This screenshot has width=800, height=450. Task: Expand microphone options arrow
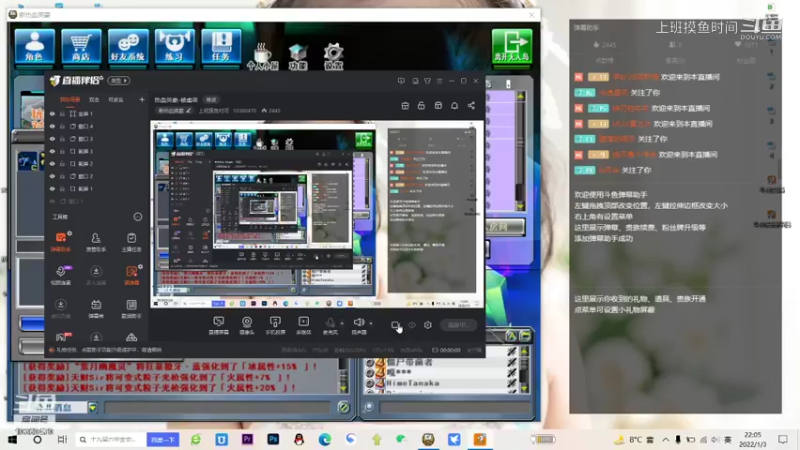[342, 323]
